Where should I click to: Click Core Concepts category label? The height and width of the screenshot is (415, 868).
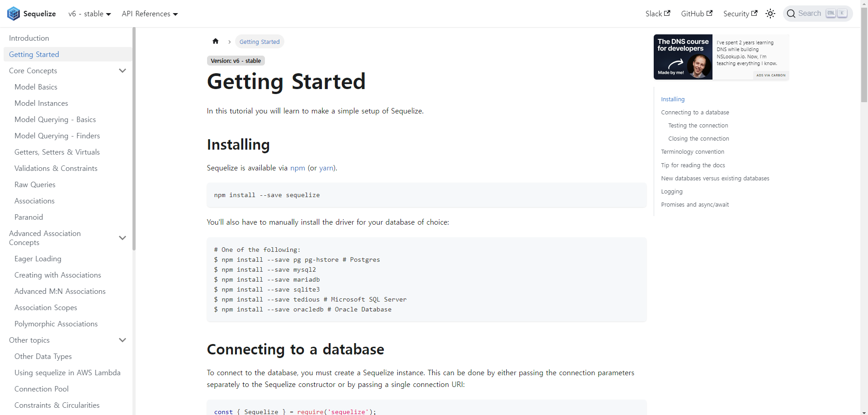pyautogui.click(x=33, y=71)
